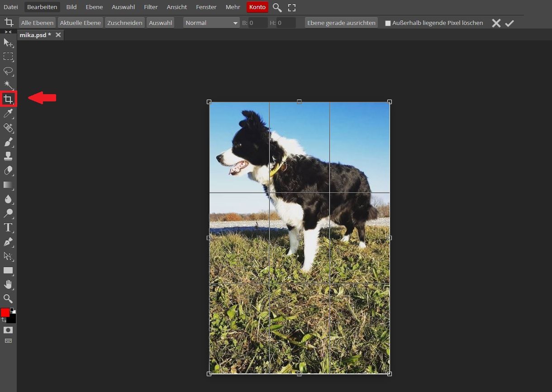Enable 'Außerhalb liegende Pixel löschen' checkbox
The height and width of the screenshot is (392, 552).
tap(388, 23)
